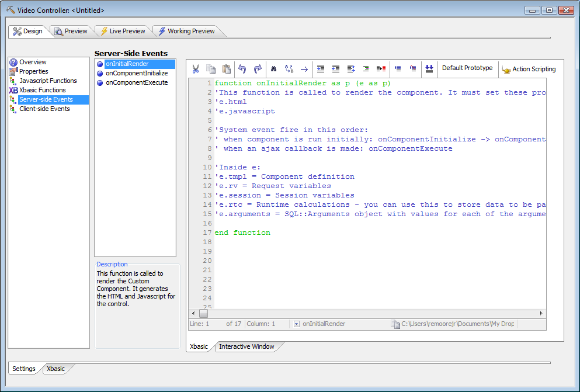This screenshot has height=392, width=580.
Task: Click horizontal scrollbar left arrow in editor
Action: point(193,313)
